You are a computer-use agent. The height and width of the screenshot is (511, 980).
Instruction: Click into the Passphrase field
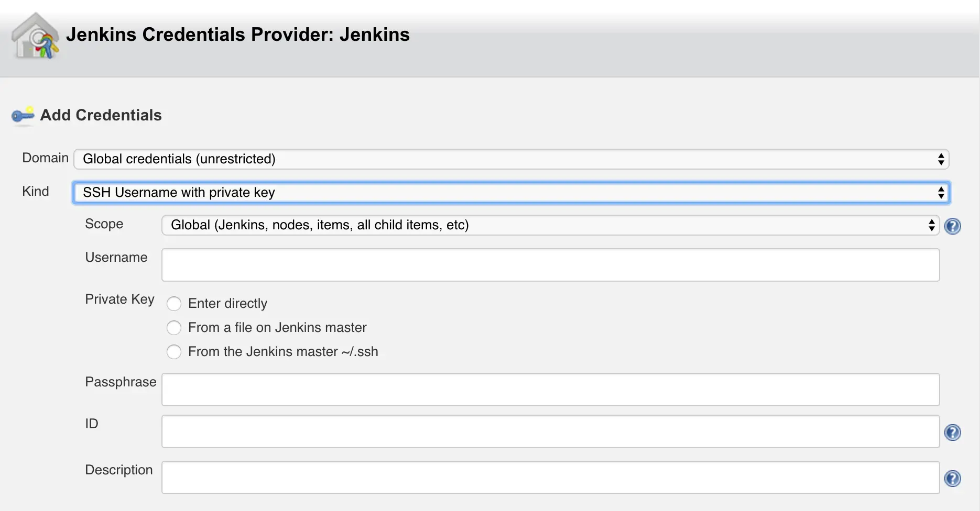tap(550, 390)
